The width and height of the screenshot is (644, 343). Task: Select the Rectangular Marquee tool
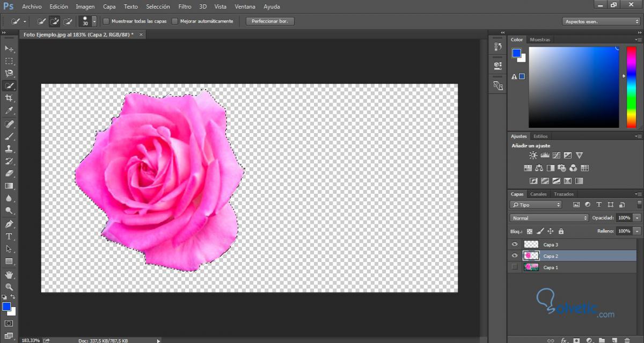(x=9, y=61)
